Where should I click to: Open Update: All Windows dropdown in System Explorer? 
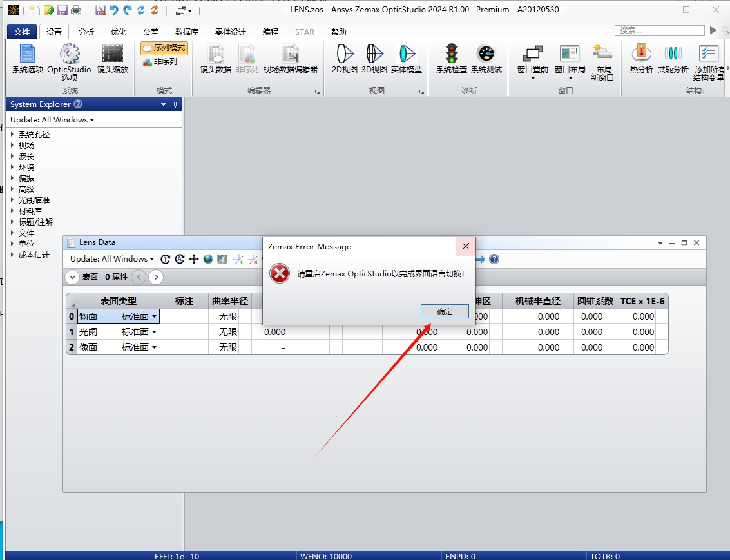(52, 120)
